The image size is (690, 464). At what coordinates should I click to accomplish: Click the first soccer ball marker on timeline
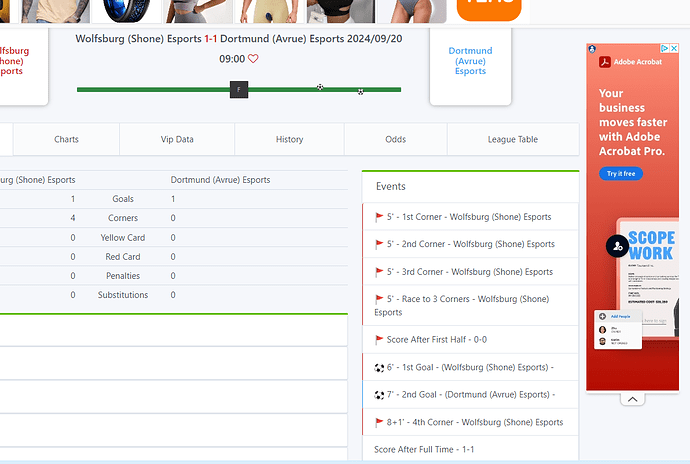click(320, 88)
